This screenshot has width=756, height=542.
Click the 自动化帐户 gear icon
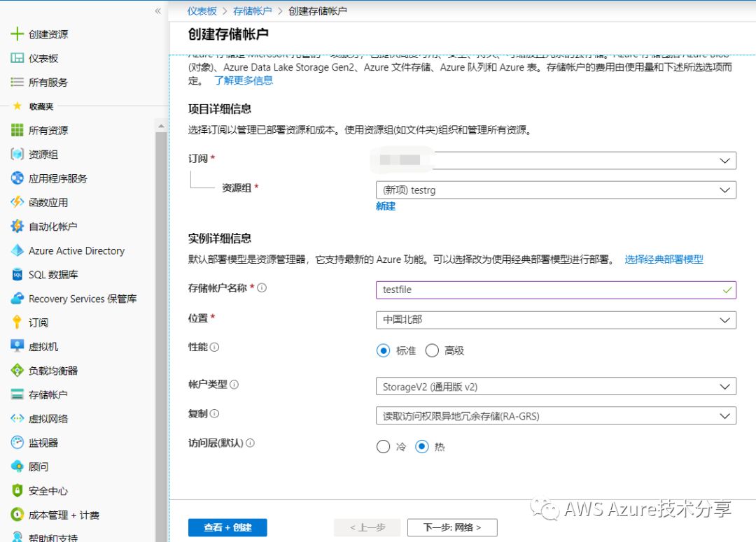coord(17,226)
